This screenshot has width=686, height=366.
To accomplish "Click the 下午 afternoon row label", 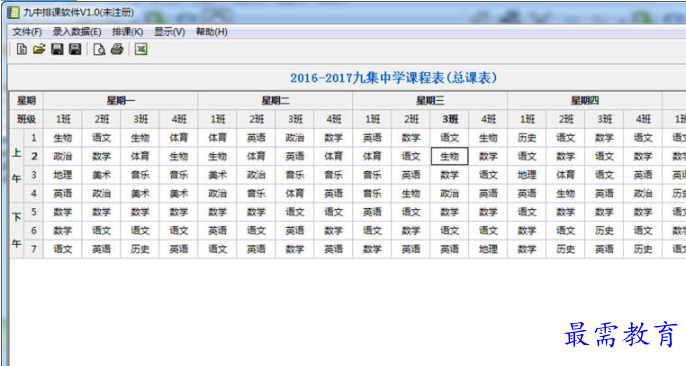I will pyautogui.click(x=17, y=230).
